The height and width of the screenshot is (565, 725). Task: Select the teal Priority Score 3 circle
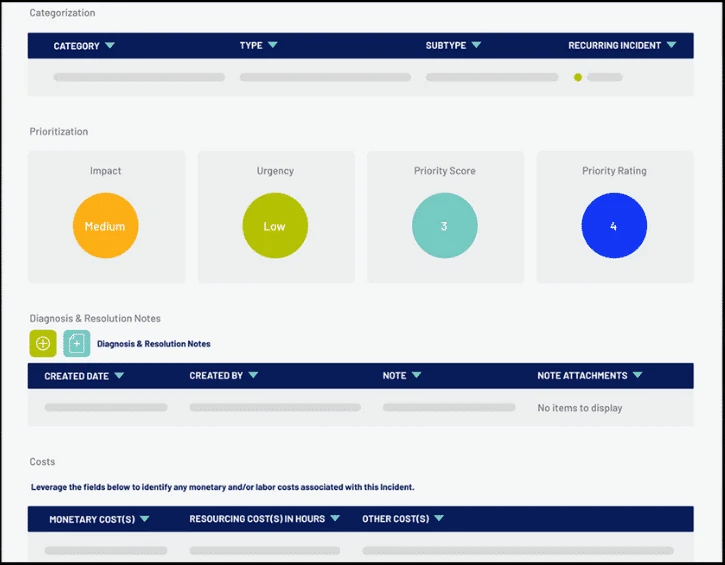445,226
